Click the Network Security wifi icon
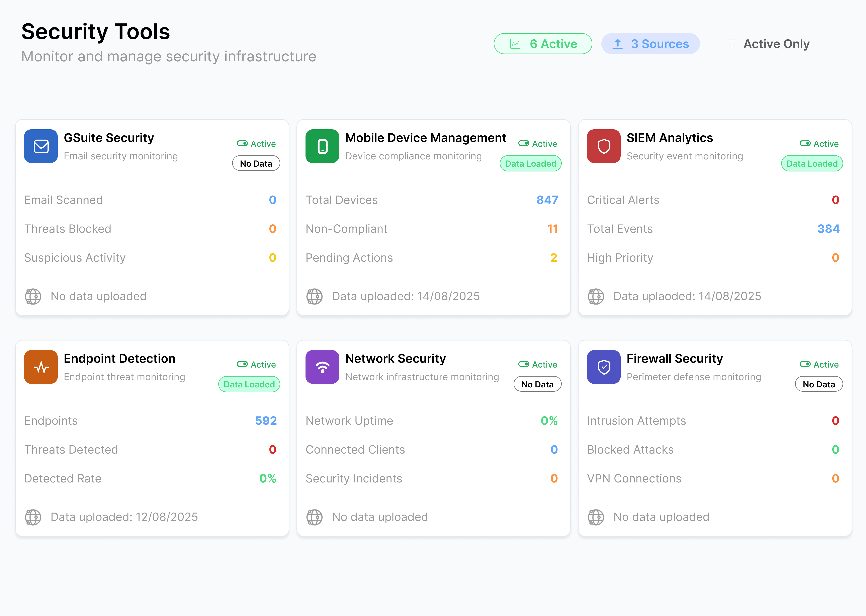This screenshot has height=616, width=866. click(322, 367)
